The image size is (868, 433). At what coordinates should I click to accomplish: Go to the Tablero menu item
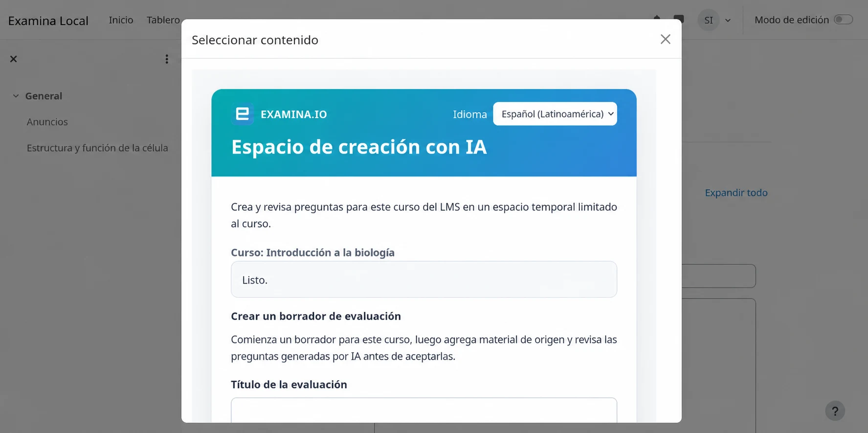(x=163, y=20)
